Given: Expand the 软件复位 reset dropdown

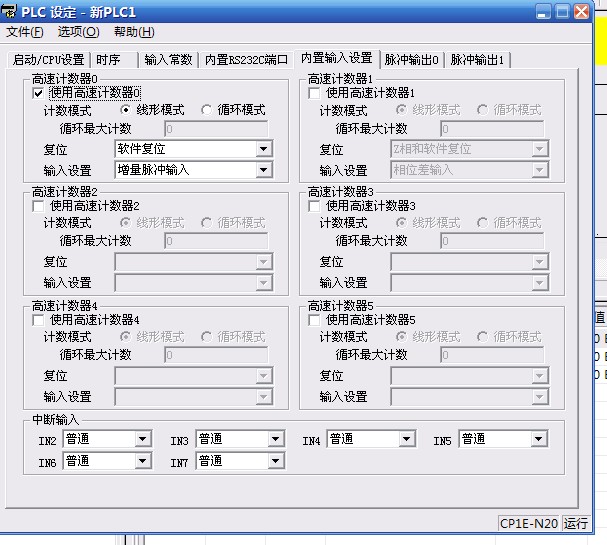Looking at the screenshot, I should pos(263,149).
